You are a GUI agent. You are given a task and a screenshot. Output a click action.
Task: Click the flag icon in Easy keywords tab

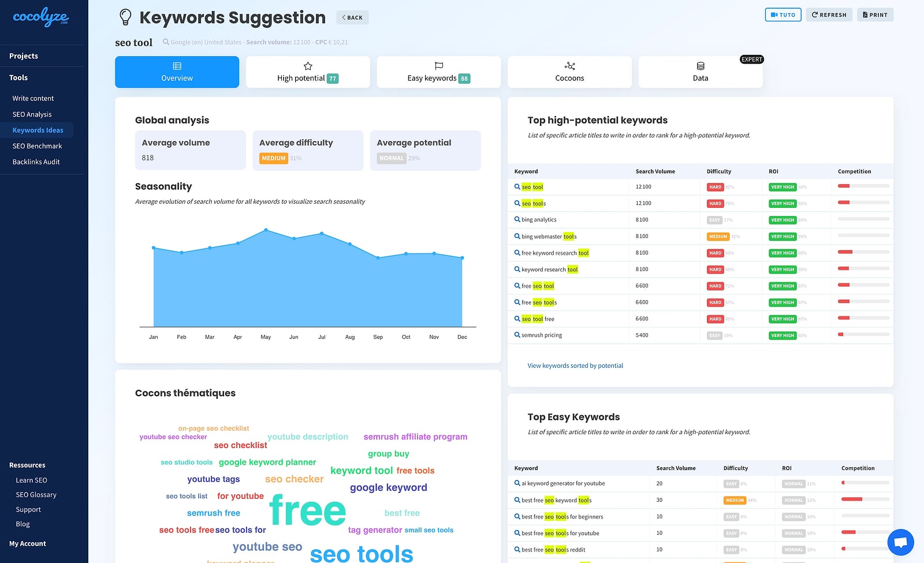point(439,66)
